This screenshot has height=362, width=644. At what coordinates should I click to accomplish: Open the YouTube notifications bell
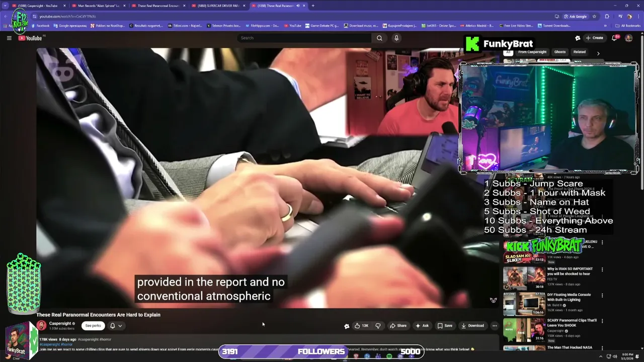point(615,38)
